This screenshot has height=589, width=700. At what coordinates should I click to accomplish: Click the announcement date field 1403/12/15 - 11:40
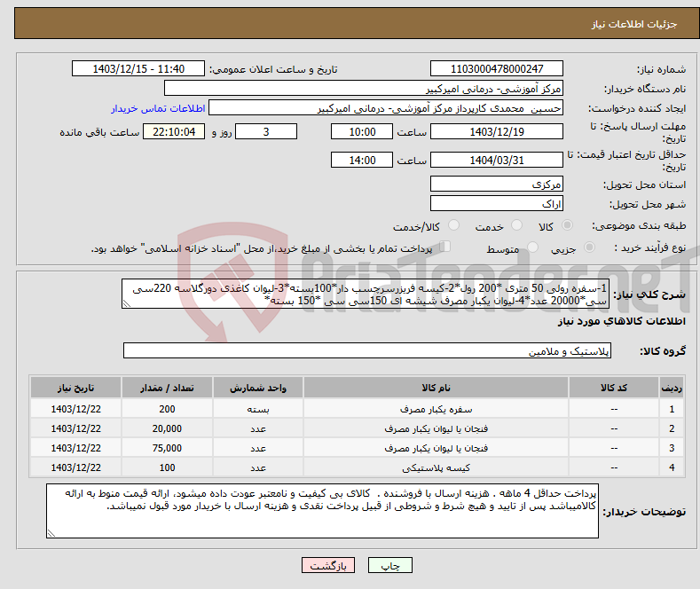click(x=138, y=68)
